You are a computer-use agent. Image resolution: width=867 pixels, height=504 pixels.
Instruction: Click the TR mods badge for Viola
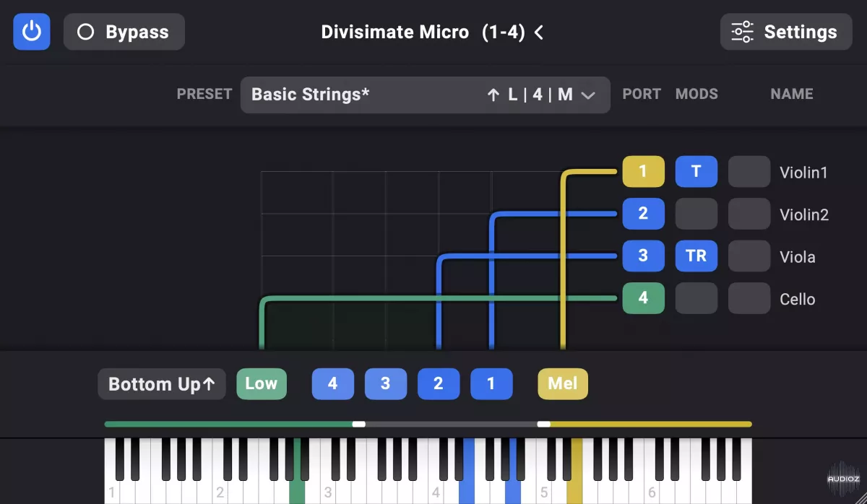(696, 256)
